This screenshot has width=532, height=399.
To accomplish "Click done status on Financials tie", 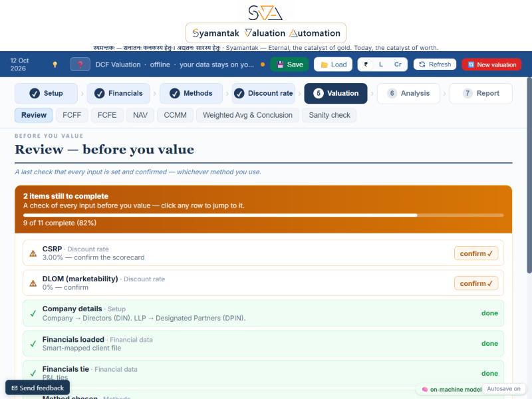I will (x=489, y=373).
